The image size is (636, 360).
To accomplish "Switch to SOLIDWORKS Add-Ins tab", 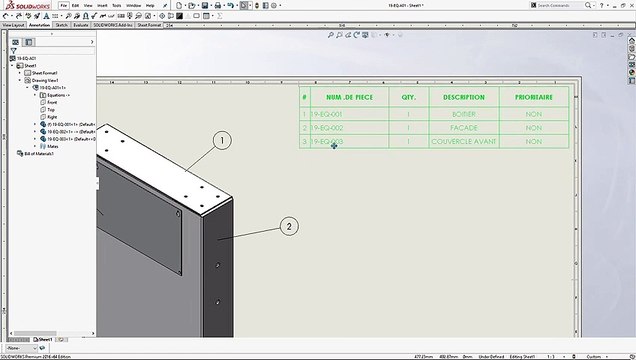I will click(x=113, y=25).
